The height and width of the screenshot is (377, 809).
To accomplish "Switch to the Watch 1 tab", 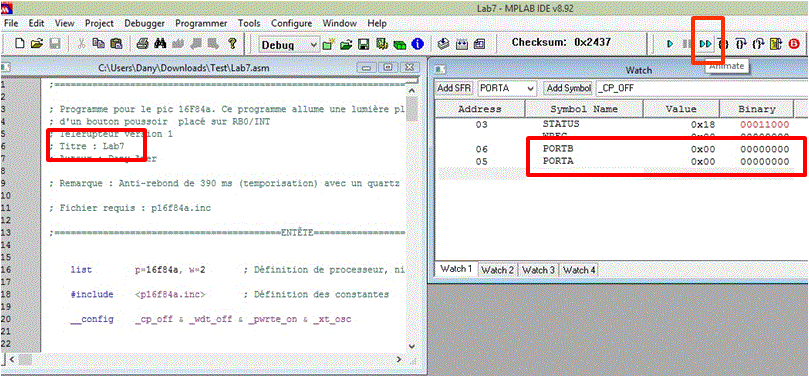I will 456,269.
